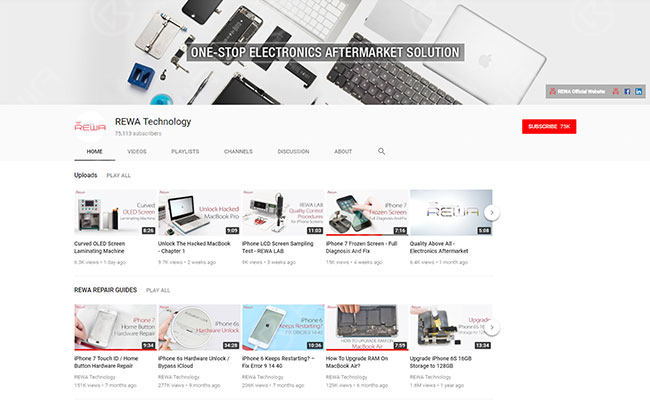Click the title 'How To Upgrade RAM On MacBook Air?'

click(357, 362)
